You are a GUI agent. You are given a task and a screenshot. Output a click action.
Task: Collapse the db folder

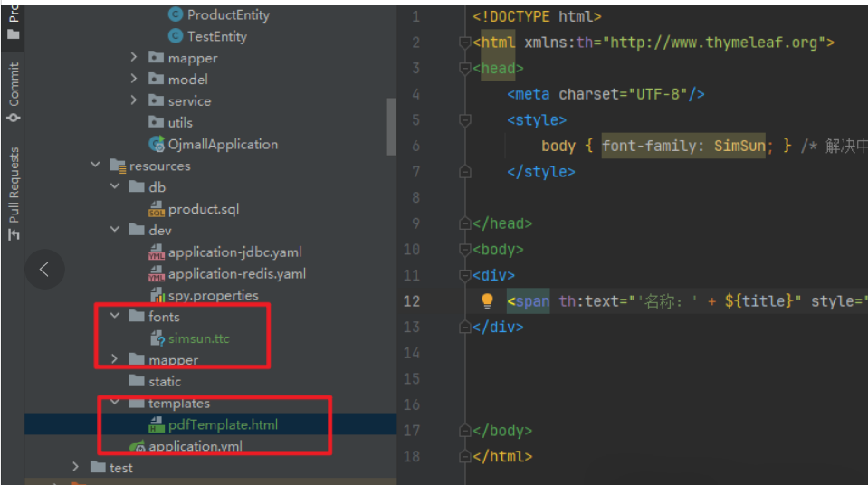[115, 186]
